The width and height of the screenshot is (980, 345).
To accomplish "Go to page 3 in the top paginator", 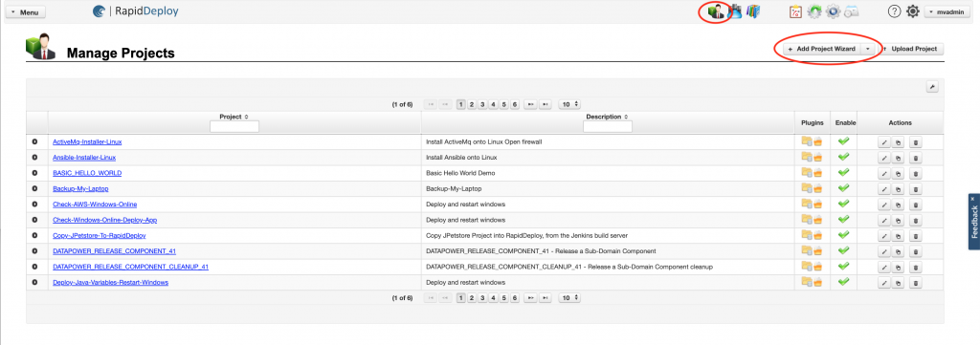I will pyautogui.click(x=482, y=105).
